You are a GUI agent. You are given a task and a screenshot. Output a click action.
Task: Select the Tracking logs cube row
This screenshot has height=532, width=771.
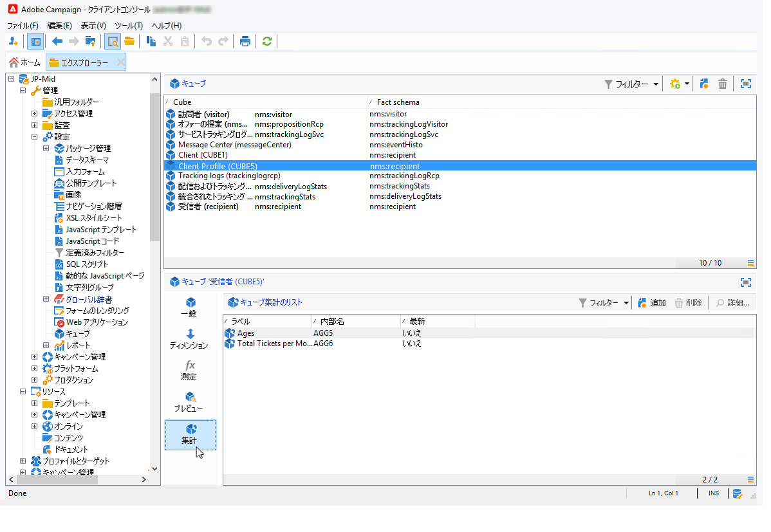(229, 176)
